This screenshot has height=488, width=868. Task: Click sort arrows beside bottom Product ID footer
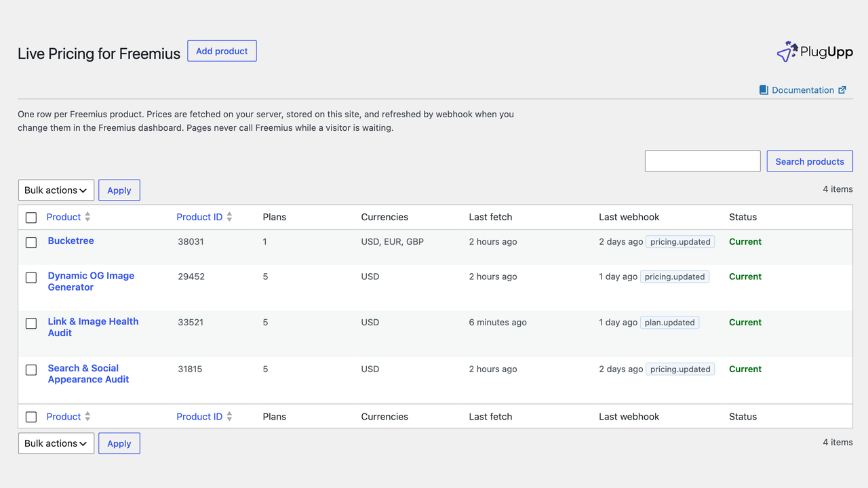[229, 417]
